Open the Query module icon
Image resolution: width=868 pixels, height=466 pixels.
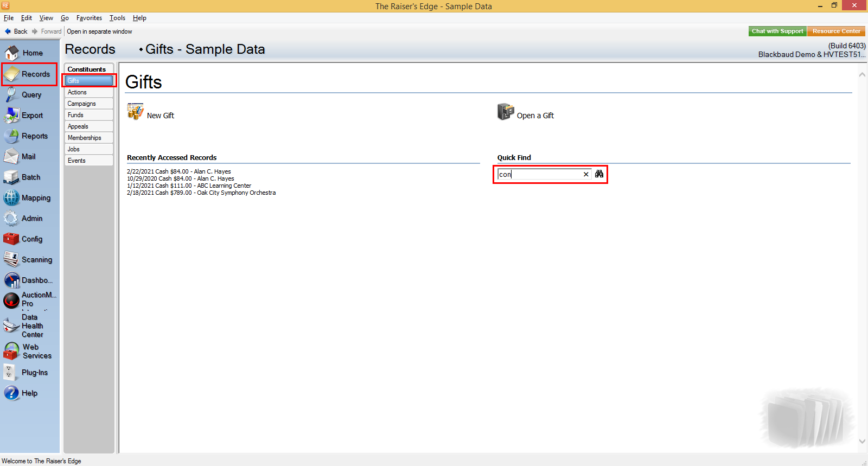point(11,95)
